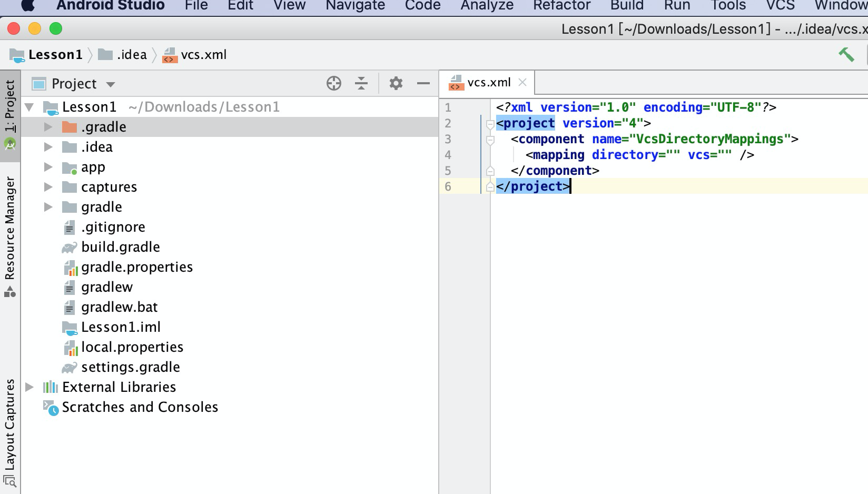Collapse the project element code fold

pos(490,123)
